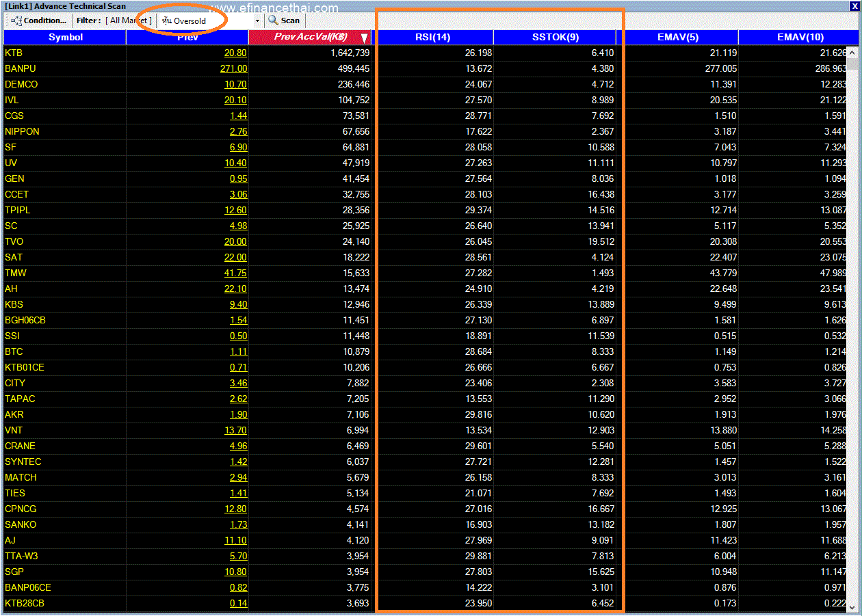This screenshot has height=616, width=862.
Task: Click the descending sort arrow on Prev AccVal
Action: click(365, 38)
